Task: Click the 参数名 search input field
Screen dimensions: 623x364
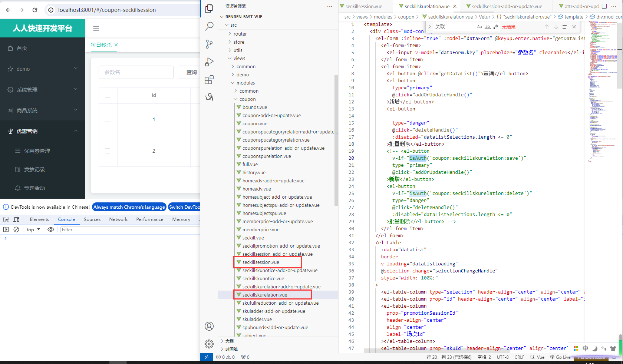Action: coord(136,72)
